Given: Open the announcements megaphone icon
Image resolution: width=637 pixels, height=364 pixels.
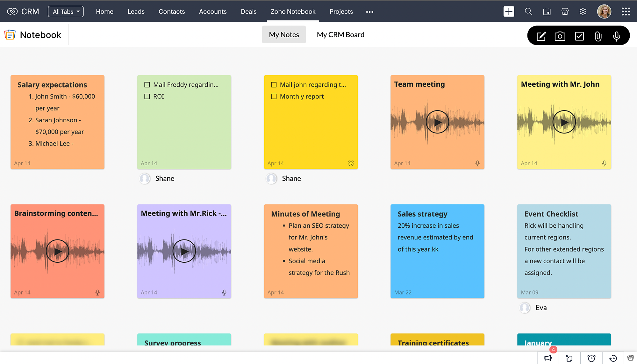Looking at the screenshot, I should [548, 358].
